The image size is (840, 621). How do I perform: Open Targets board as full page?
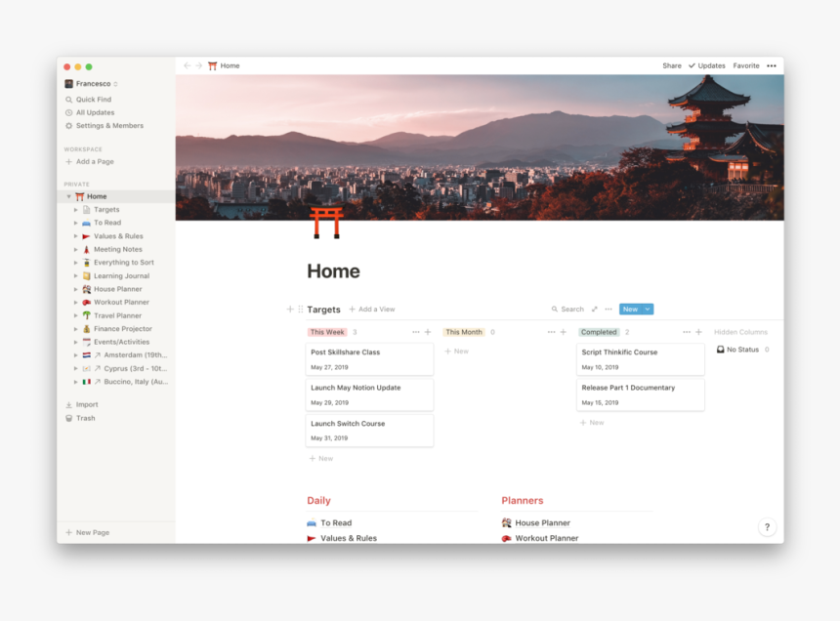[x=594, y=309]
